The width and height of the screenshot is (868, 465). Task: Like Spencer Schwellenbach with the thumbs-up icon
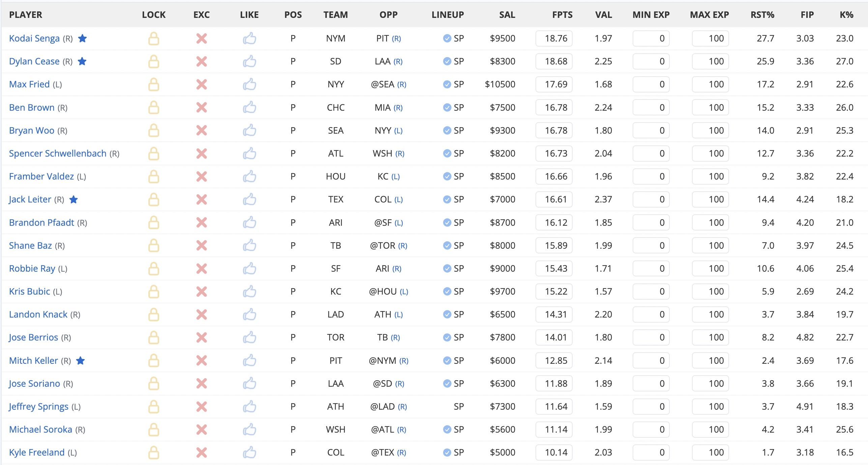[250, 154]
